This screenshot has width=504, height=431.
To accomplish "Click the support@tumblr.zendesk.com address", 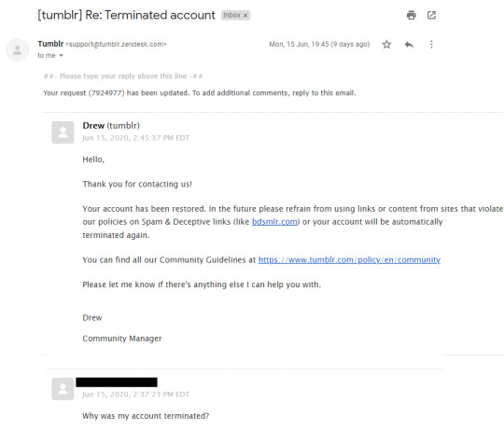I will 116,45.
